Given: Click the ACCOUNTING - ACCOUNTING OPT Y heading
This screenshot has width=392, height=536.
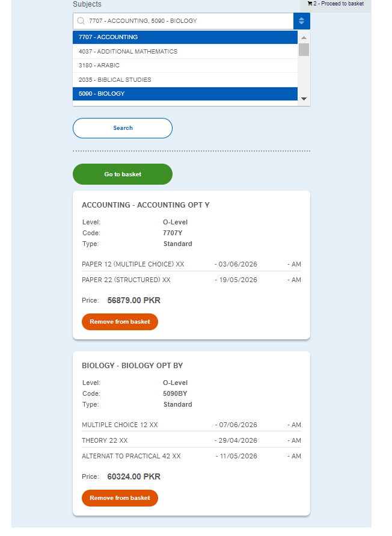Looking at the screenshot, I should 145,205.
